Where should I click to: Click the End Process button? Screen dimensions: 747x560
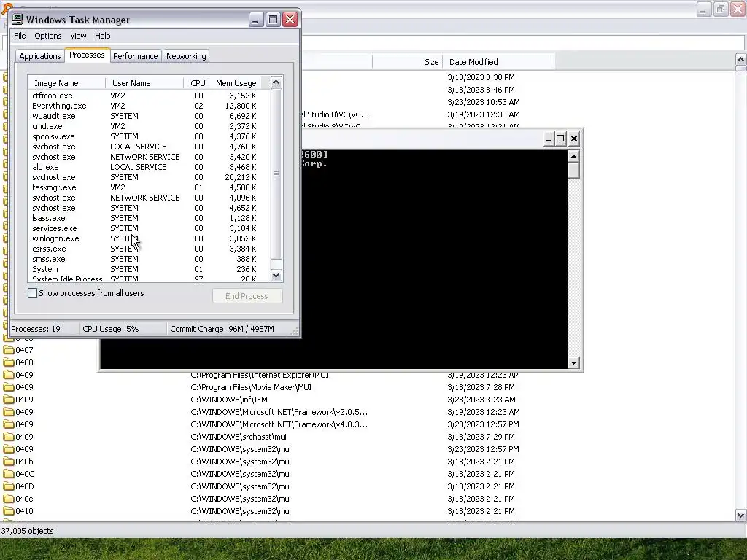pyautogui.click(x=247, y=296)
